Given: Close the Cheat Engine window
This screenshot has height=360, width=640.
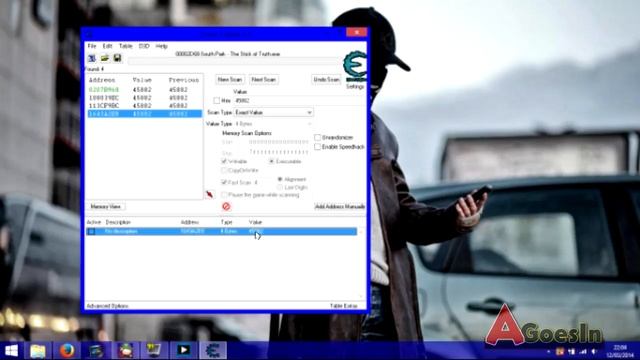Looking at the screenshot, I should [x=356, y=32].
